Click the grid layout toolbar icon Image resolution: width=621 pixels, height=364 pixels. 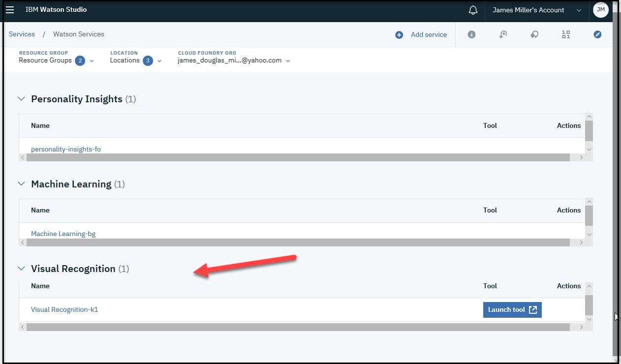pyautogui.click(x=566, y=34)
